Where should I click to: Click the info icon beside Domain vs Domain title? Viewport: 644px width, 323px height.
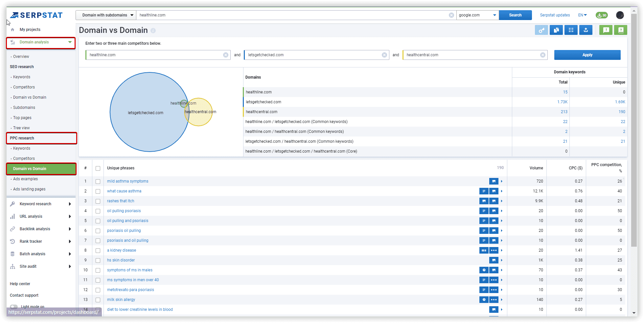pyautogui.click(x=153, y=31)
